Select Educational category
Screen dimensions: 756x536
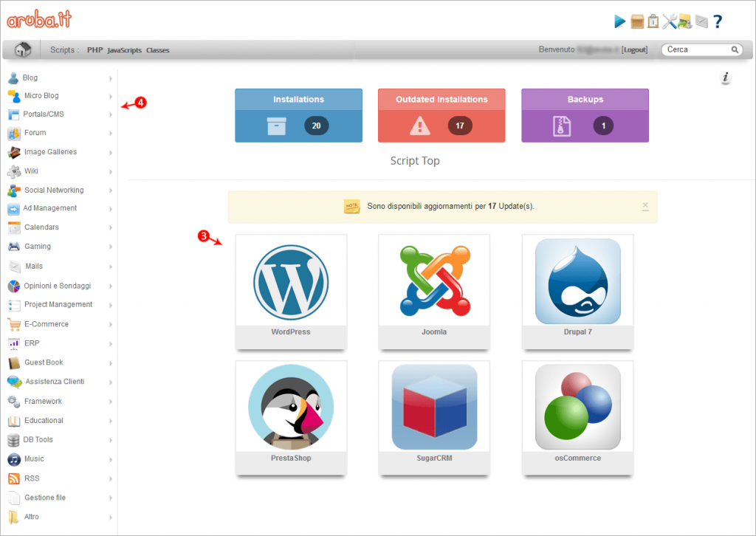point(44,421)
